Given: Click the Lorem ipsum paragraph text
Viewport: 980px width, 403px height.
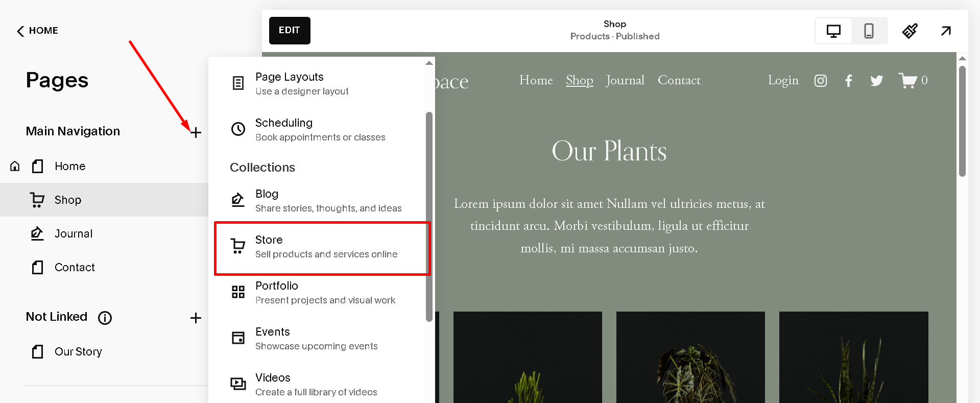Looking at the screenshot, I should pyautogui.click(x=609, y=226).
